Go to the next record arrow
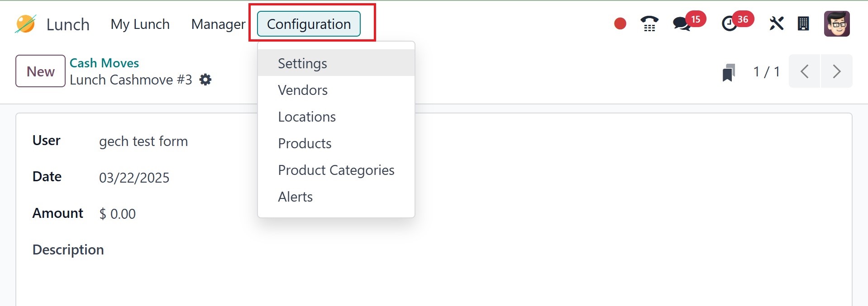868x306 pixels. click(836, 71)
